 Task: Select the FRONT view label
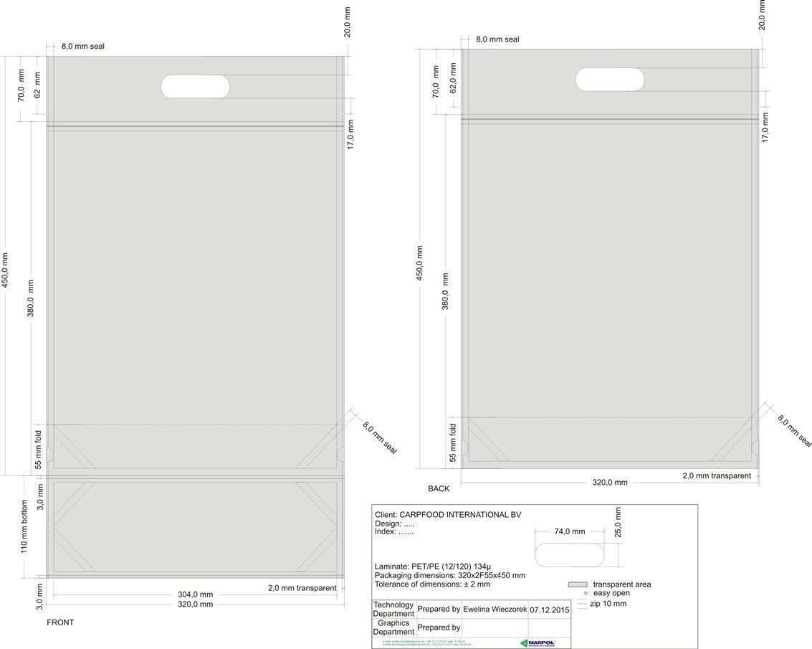point(60,622)
